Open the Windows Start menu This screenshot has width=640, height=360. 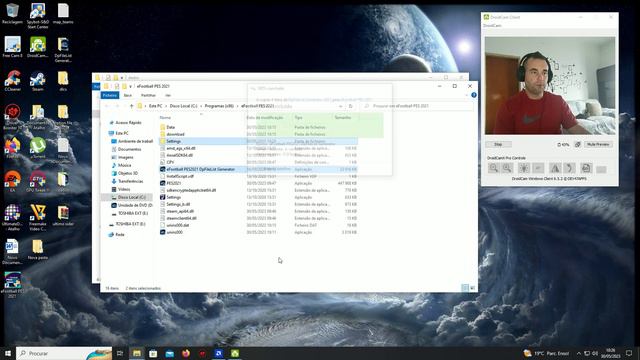pyautogui.click(x=8, y=353)
